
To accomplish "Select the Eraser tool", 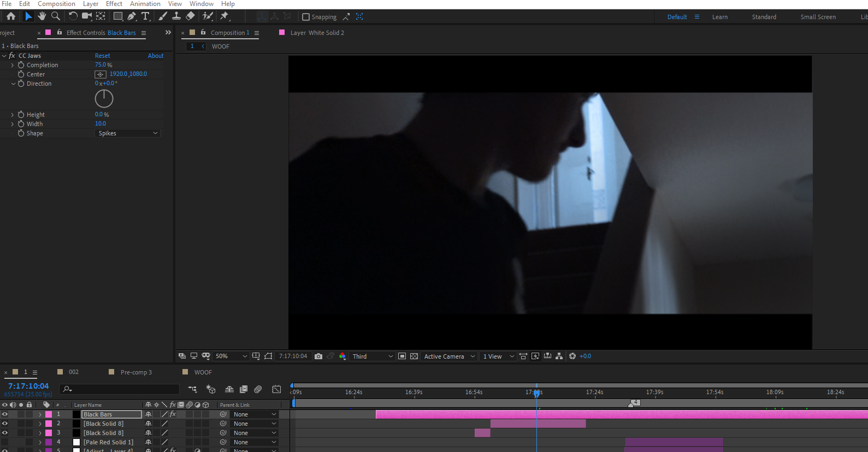I will [190, 16].
